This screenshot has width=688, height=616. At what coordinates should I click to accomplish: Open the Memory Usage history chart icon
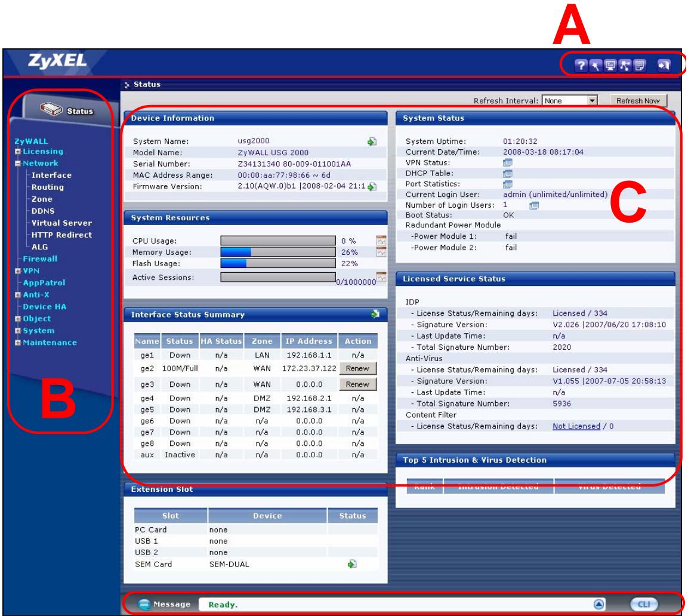(381, 252)
